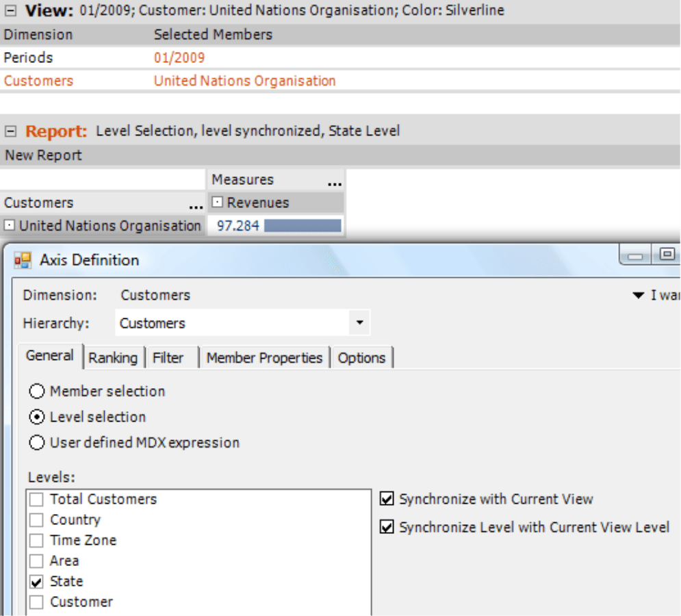681x616 pixels.
Task: Switch to the Filter tab
Action: 168,357
